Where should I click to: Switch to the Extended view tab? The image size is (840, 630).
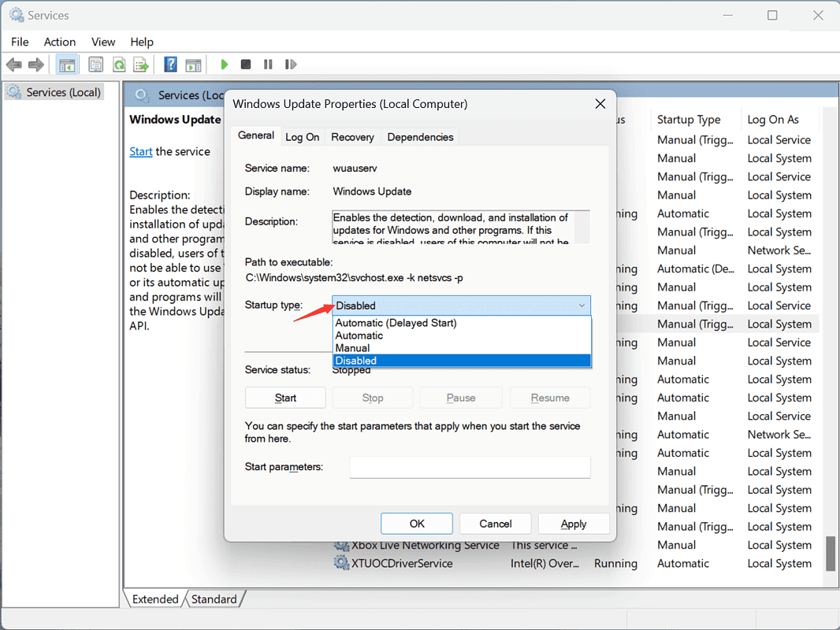[155, 599]
